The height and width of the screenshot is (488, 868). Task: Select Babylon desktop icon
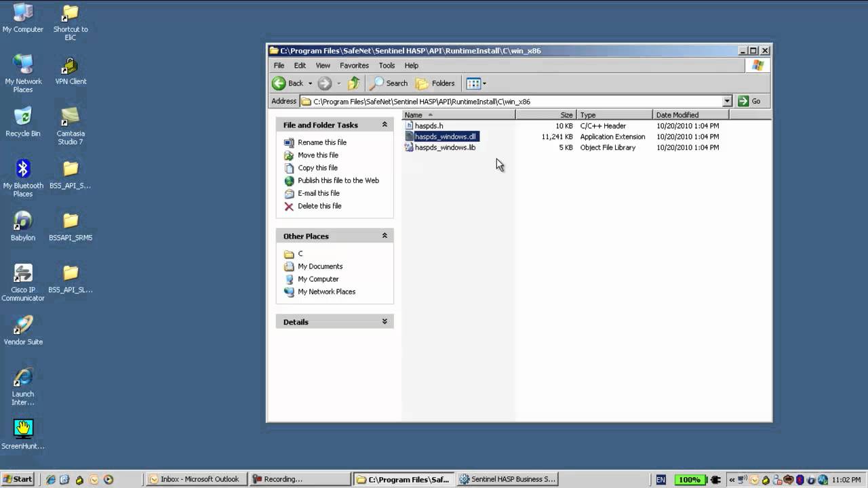[23, 227]
